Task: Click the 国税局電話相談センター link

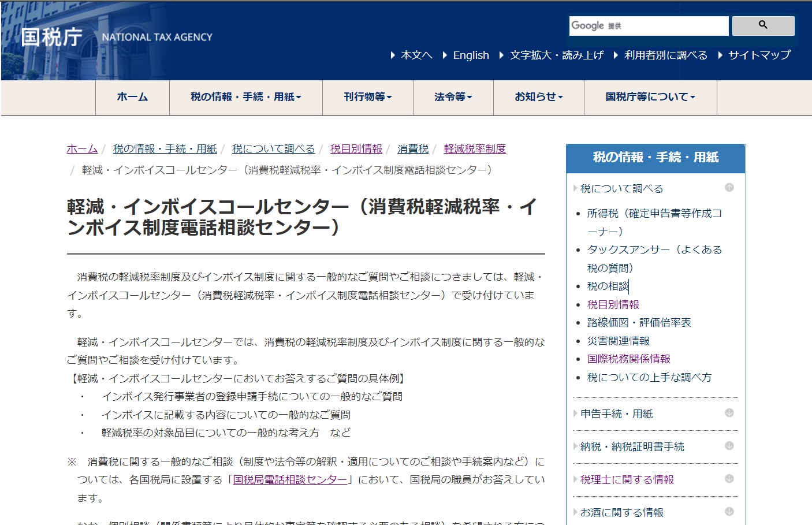Action: pos(290,479)
